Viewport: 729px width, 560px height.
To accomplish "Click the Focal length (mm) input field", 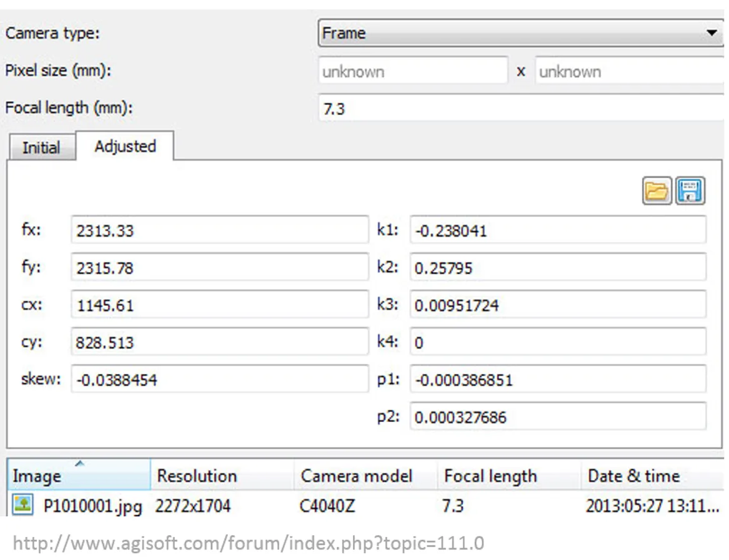I will [x=522, y=109].
